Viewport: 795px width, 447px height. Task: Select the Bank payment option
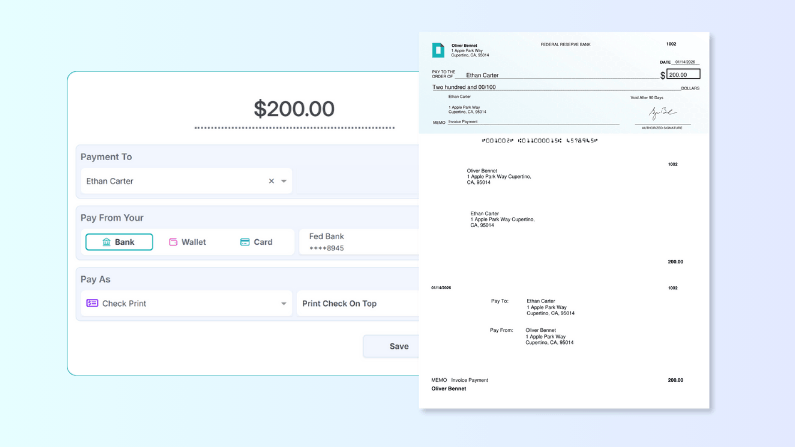(119, 242)
